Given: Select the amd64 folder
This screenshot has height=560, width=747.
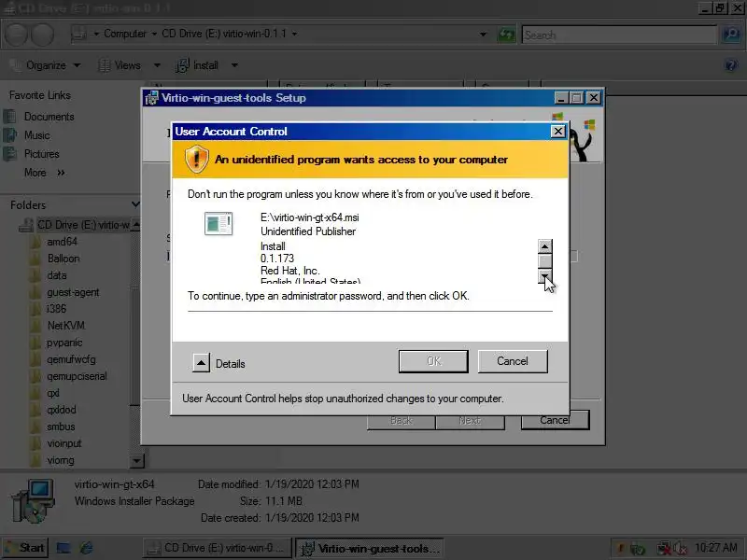Looking at the screenshot, I should click(x=62, y=242).
